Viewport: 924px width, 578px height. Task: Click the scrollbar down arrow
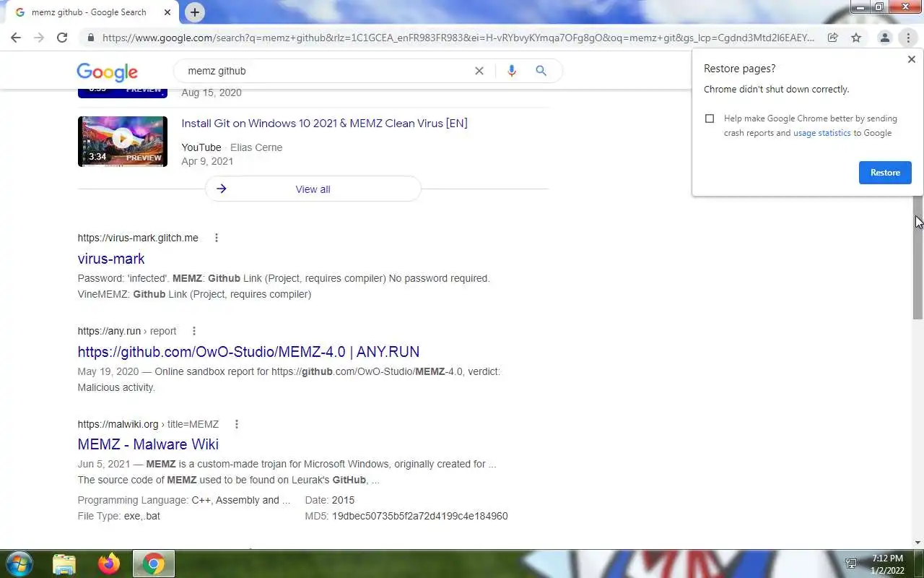(x=918, y=543)
